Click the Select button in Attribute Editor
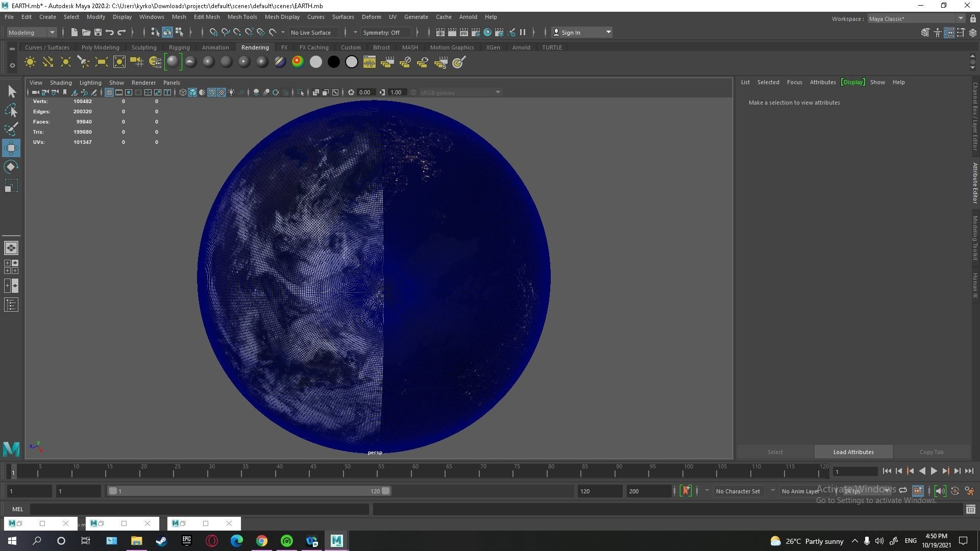Screen dimensions: 980x551 [775, 452]
